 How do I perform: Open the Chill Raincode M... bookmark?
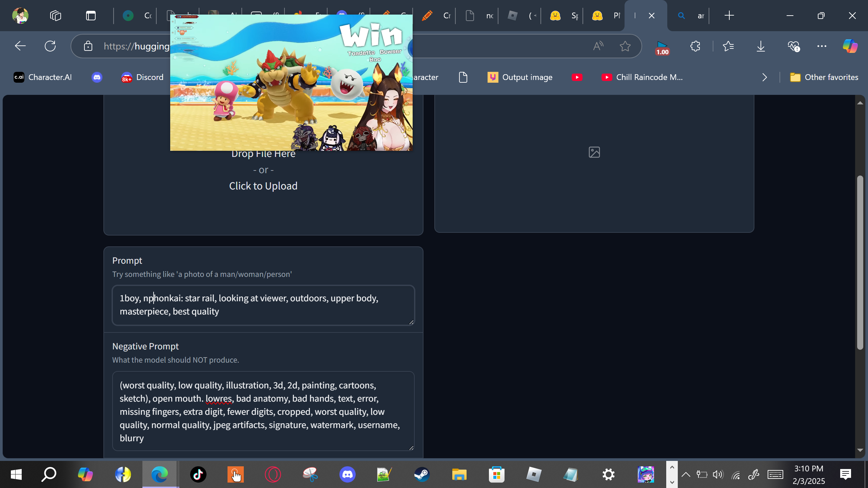(x=642, y=77)
